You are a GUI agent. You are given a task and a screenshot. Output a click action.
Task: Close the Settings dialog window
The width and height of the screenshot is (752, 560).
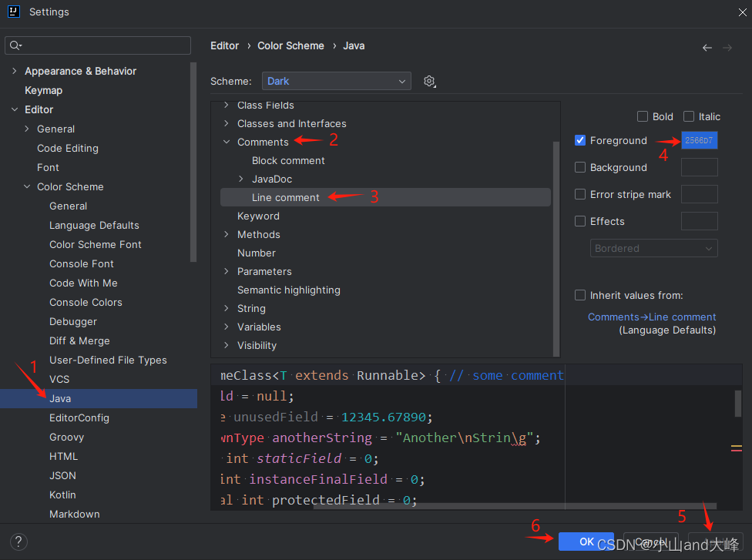coord(743,12)
